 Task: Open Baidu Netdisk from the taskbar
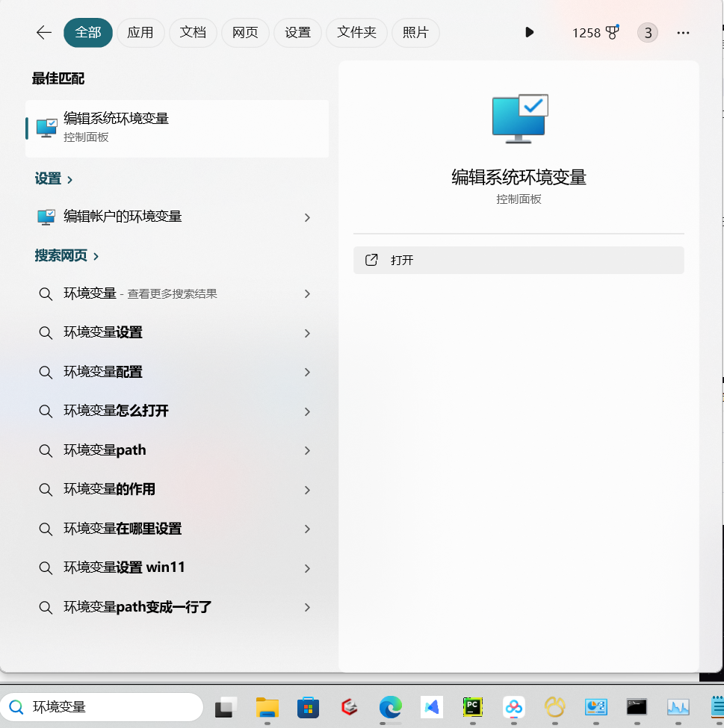(513, 707)
